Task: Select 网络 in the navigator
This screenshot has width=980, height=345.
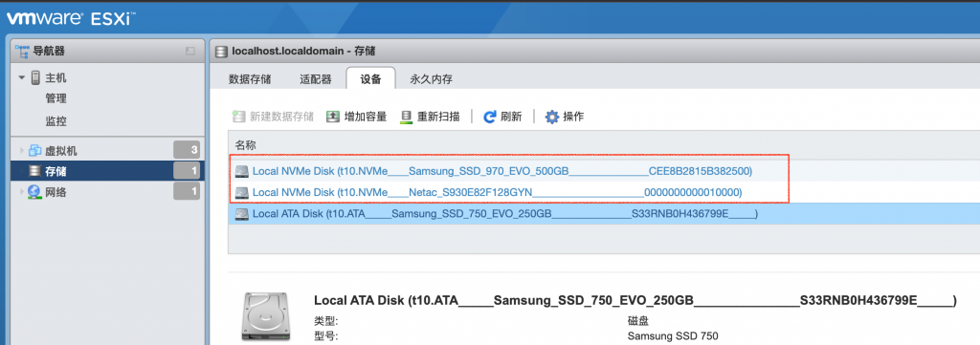Action: (56, 192)
